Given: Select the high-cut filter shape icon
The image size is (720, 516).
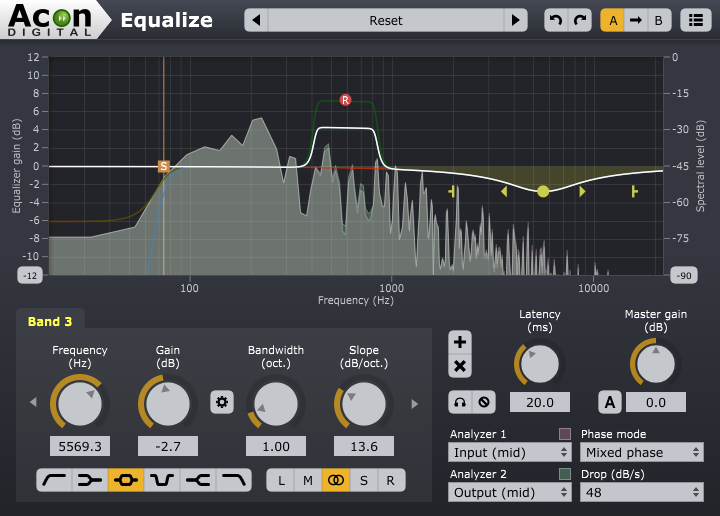Looking at the screenshot, I should (x=234, y=481).
